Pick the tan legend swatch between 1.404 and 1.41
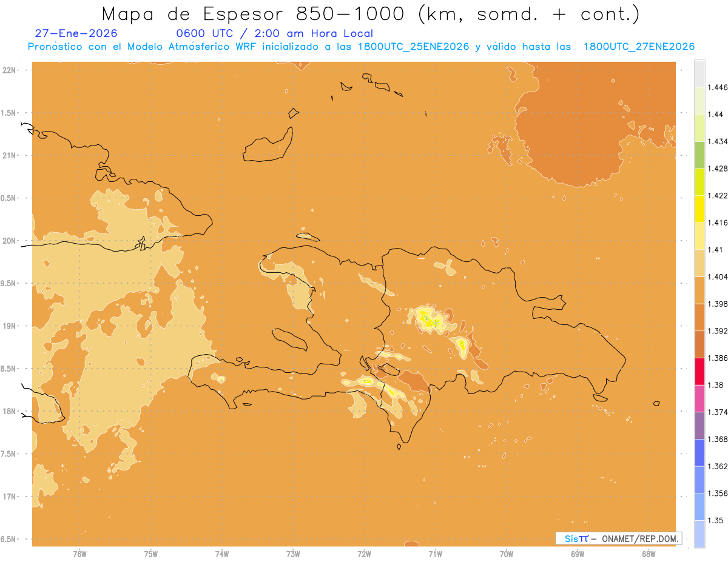 tap(699, 263)
